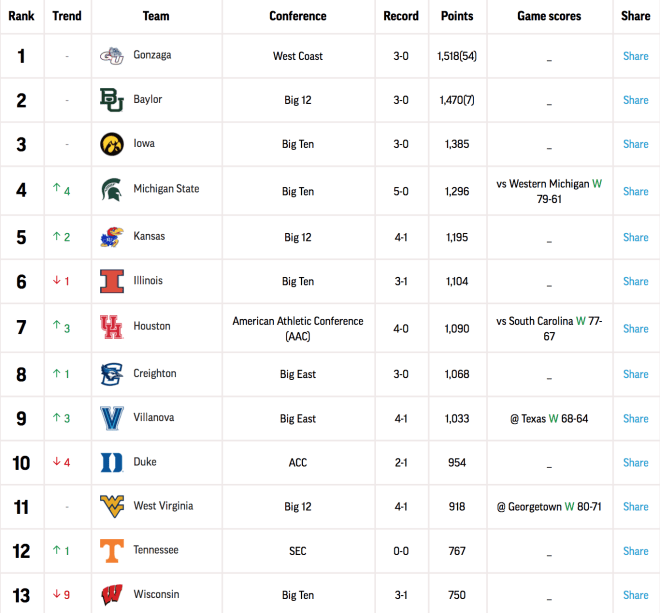This screenshot has width=660, height=613.
Task: Click the Tennessee orange T logo
Action: [x=112, y=551]
